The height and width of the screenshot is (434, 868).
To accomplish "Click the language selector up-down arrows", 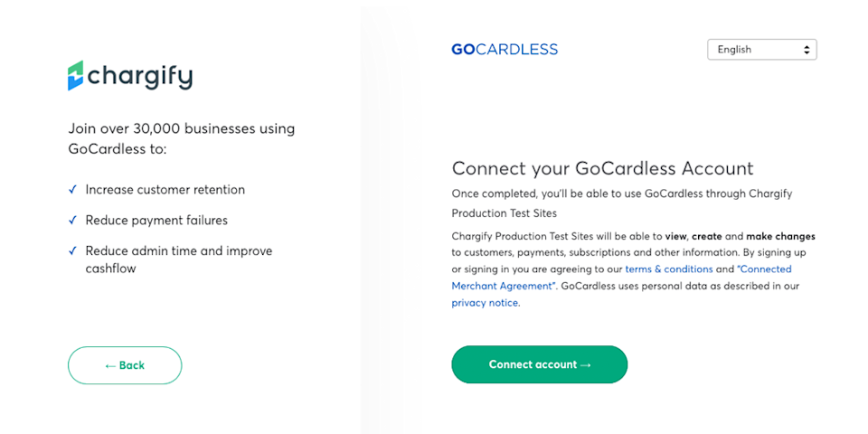I will pyautogui.click(x=807, y=50).
